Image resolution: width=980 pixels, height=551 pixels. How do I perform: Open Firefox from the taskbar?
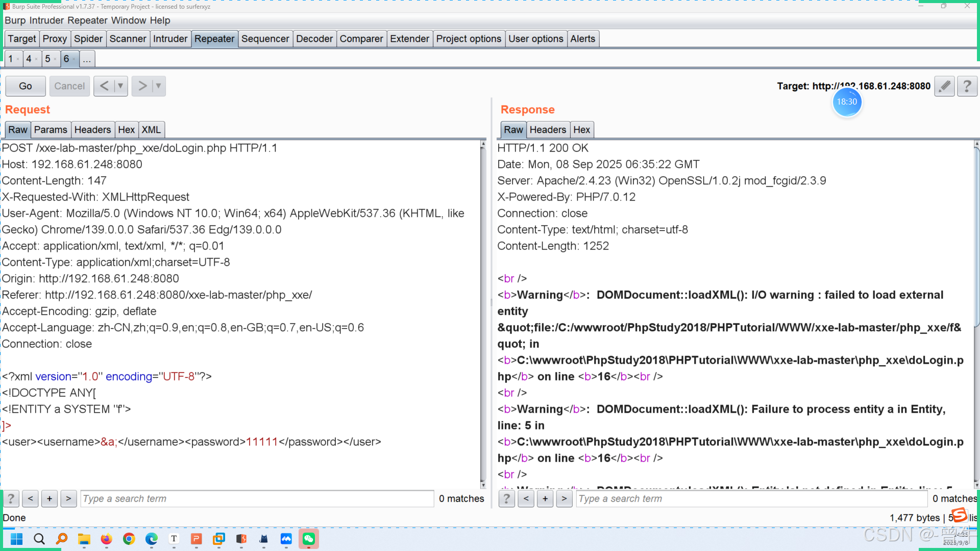[106, 539]
